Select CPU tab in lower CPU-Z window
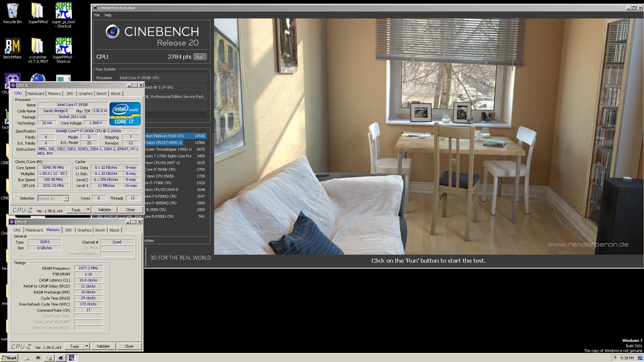Viewport: 644px width, 362px height. coord(17,230)
